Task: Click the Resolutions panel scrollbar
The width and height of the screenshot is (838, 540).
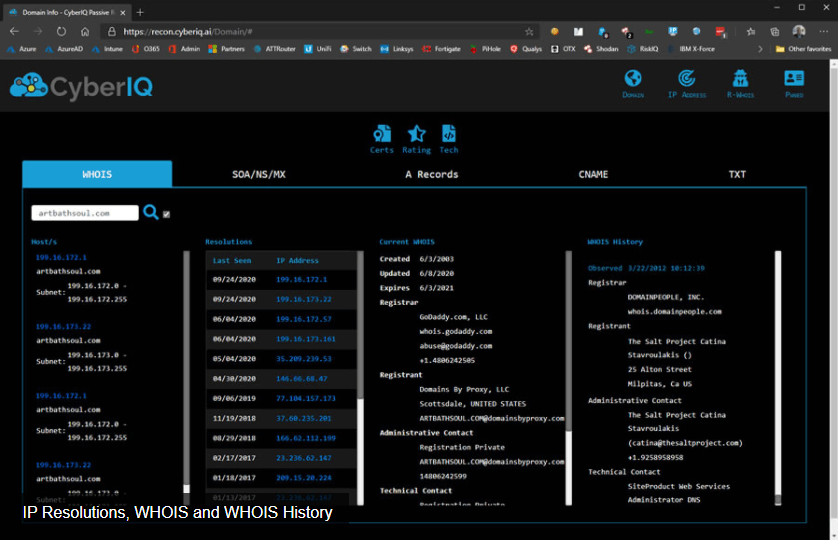Action: [360, 377]
